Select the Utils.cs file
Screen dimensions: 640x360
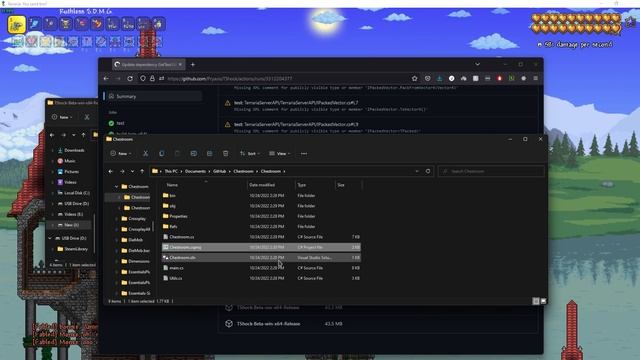click(261, 278)
